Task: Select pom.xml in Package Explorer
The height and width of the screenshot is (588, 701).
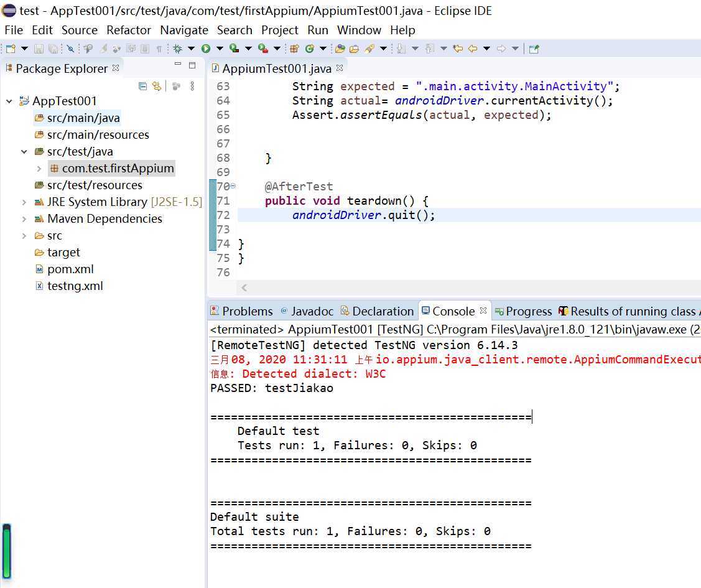Action: [x=65, y=269]
